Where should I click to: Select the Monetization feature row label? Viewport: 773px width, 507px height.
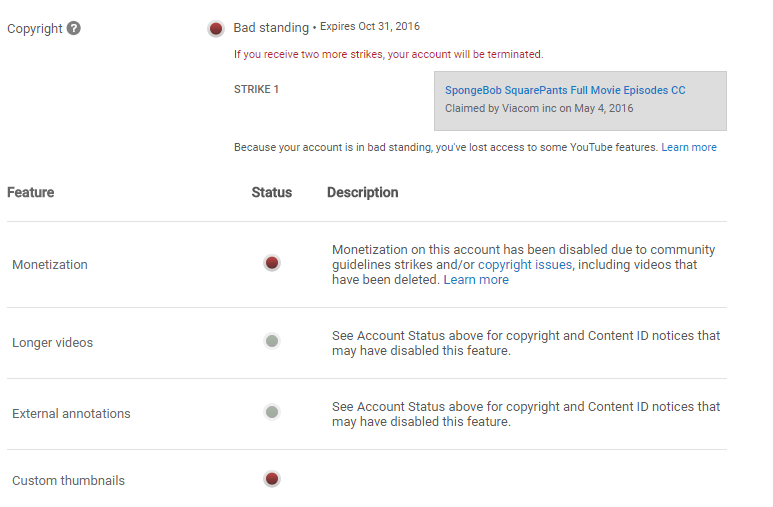click(50, 264)
